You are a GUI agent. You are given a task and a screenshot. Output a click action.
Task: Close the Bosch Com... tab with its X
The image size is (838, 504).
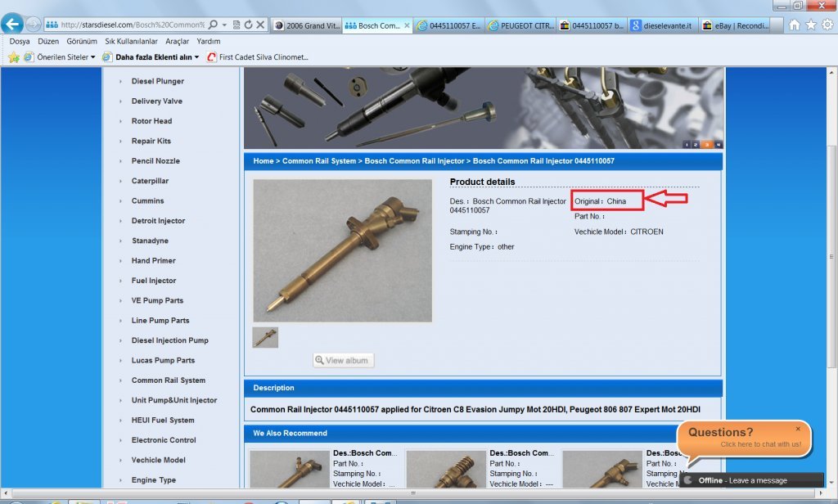click(x=408, y=25)
